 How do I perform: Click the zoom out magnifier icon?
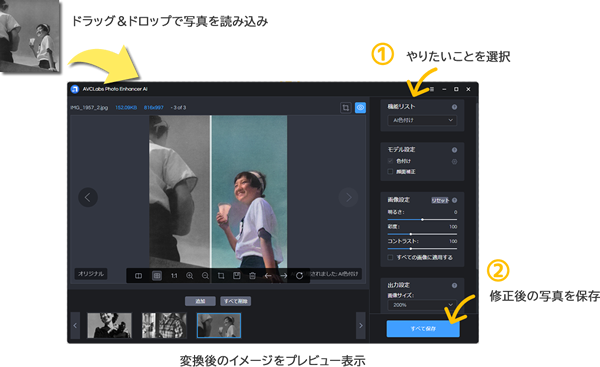click(205, 276)
